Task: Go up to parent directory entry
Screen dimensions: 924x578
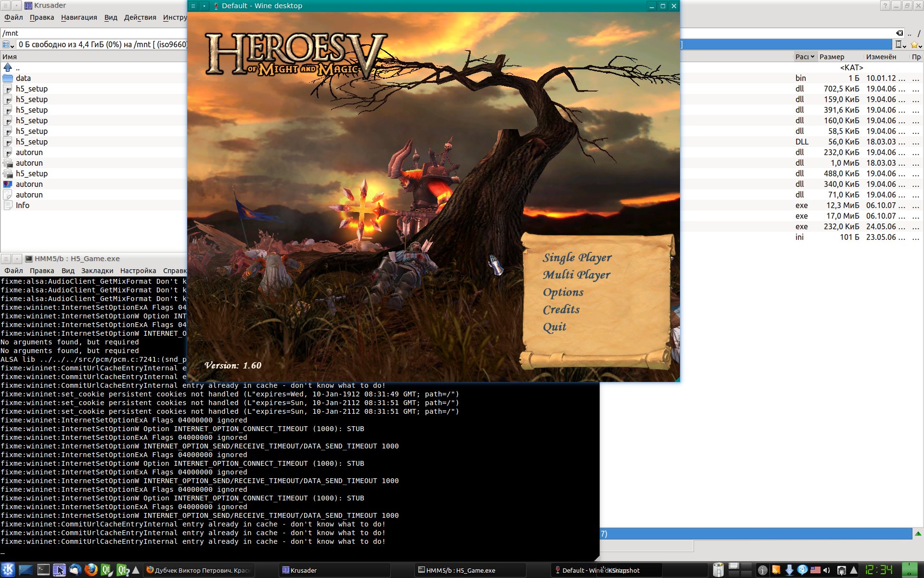Action: 17,68
